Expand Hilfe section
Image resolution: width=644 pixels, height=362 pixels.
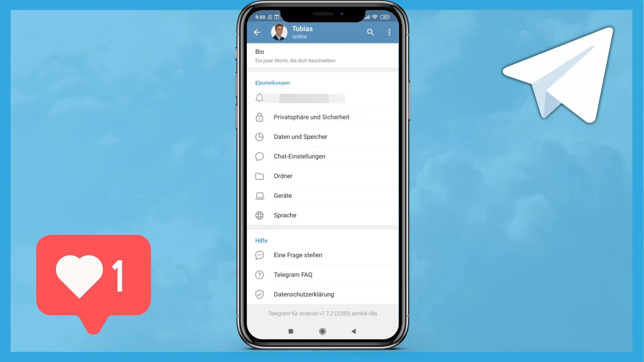(x=261, y=240)
